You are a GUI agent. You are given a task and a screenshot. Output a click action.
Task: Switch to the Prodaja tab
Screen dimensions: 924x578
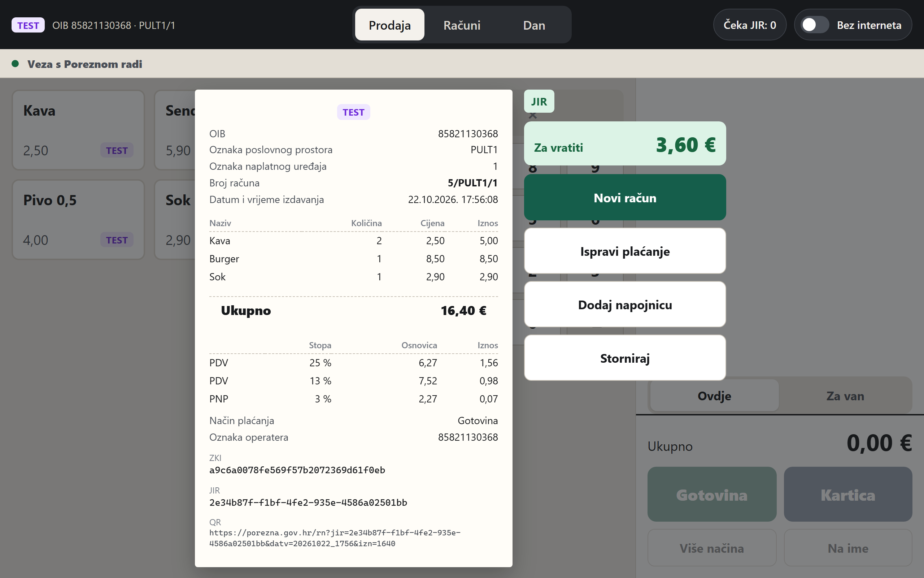pyautogui.click(x=389, y=25)
